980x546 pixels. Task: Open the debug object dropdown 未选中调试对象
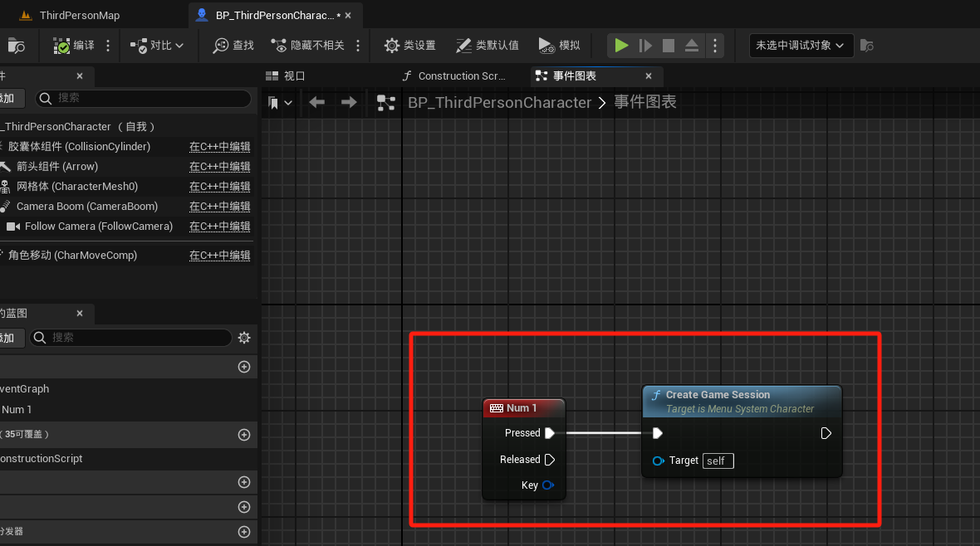(801, 46)
